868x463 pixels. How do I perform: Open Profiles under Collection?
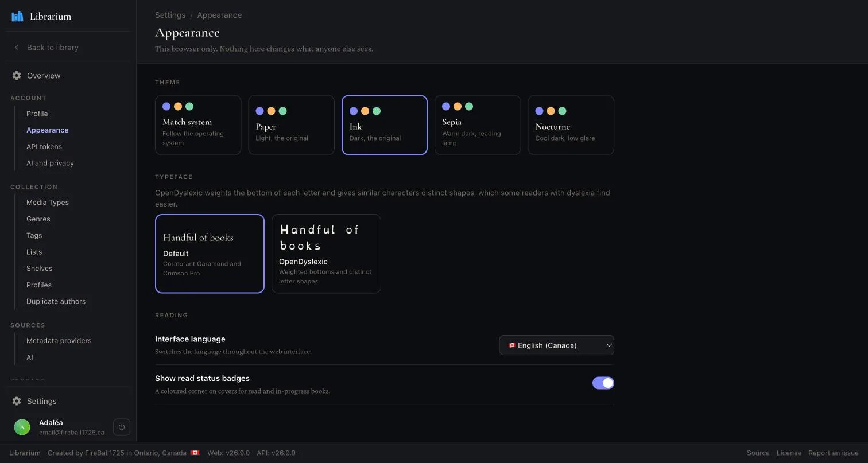tap(39, 285)
